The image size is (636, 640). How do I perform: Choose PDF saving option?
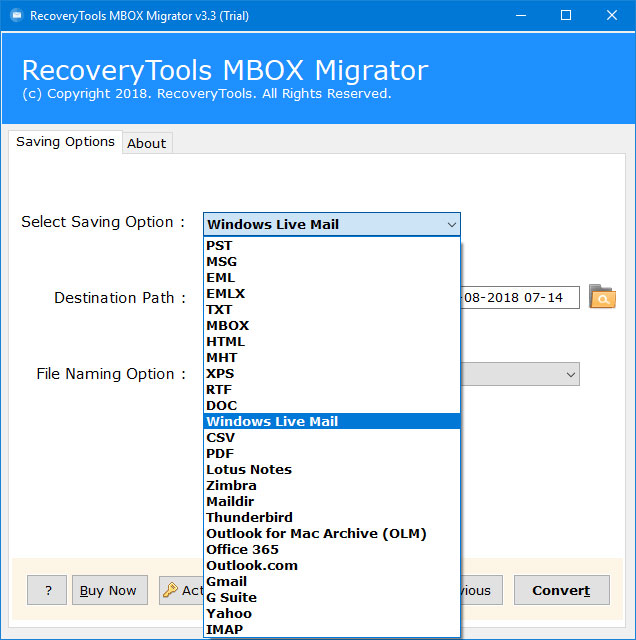coord(332,453)
